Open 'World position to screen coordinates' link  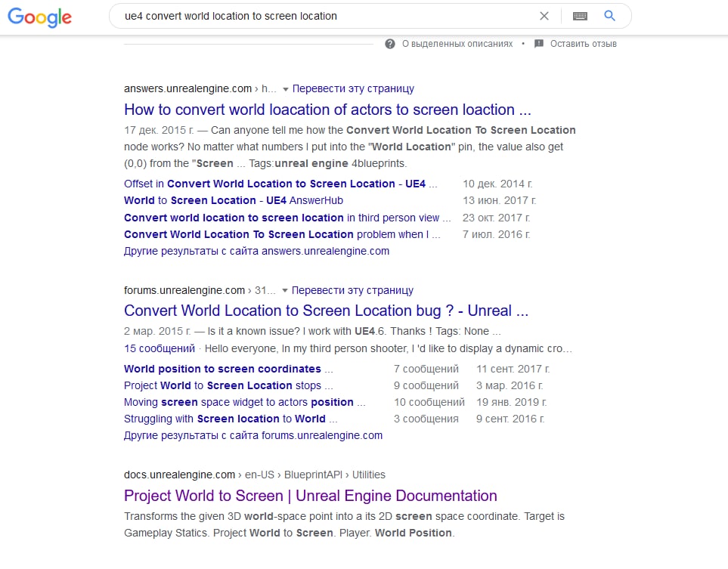tap(228, 369)
